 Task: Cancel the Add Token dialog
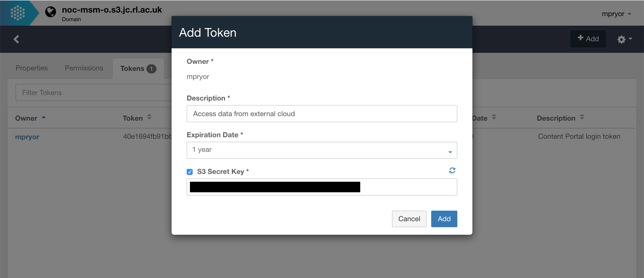[409, 219]
